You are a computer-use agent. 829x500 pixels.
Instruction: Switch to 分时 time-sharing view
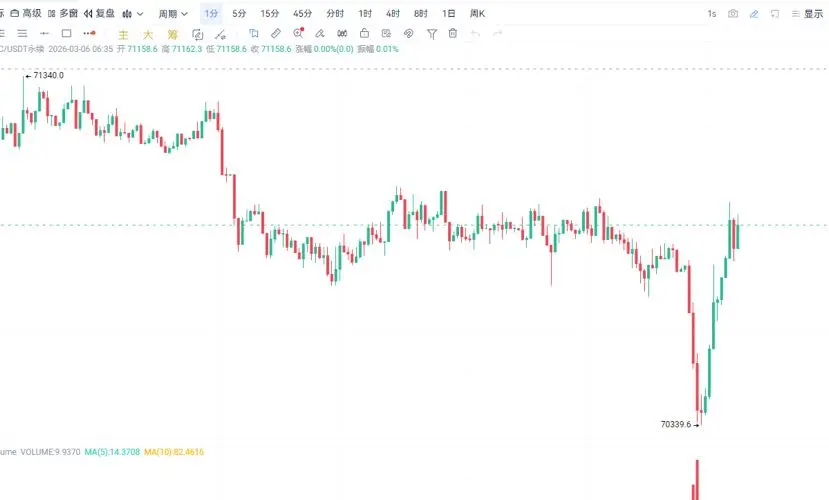pos(335,14)
